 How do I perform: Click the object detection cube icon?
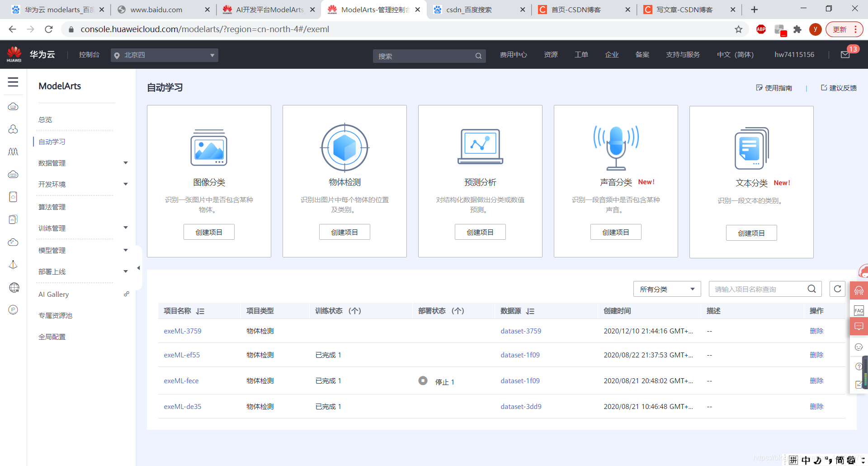pyautogui.click(x=344, y=148)
